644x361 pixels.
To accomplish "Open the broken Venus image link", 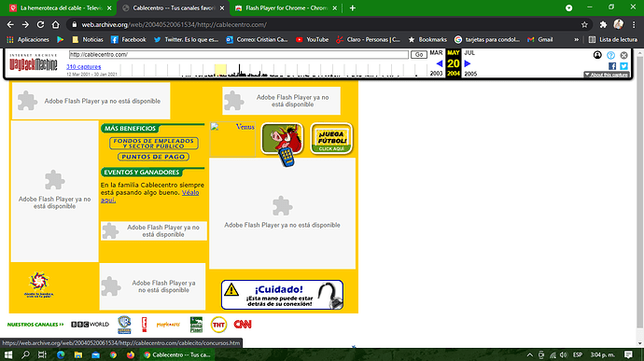I will [232, 139].
